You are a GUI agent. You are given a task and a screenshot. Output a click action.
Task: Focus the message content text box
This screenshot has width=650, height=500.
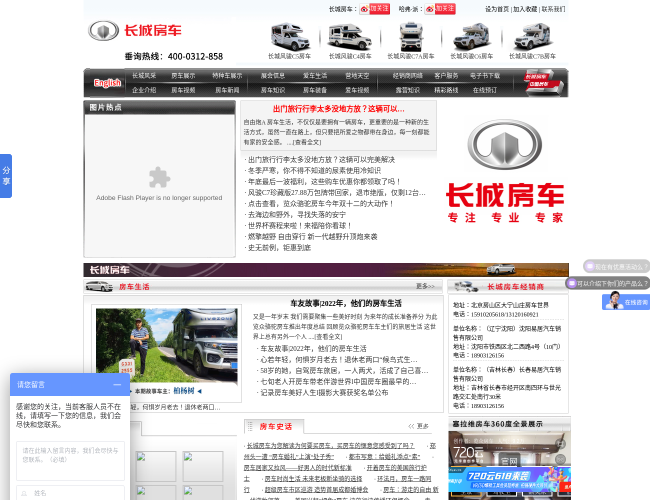coord(70,461)
